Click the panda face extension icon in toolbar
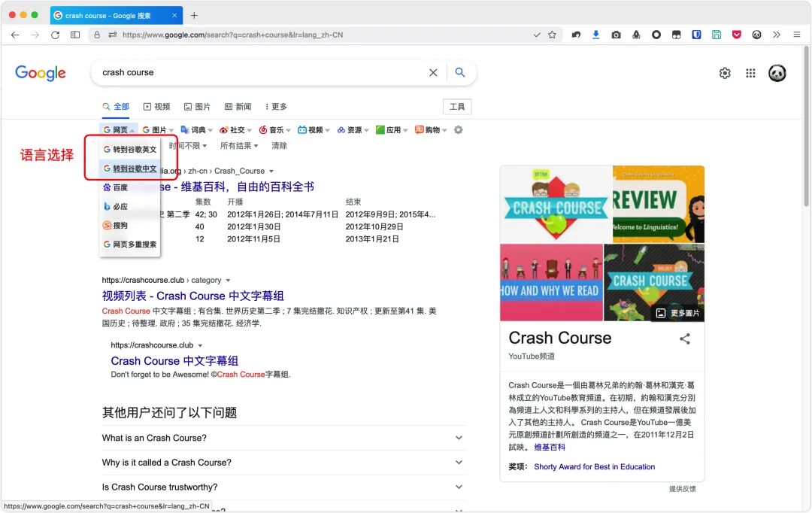This screenshot has width=812, height=513. (756, 35)
